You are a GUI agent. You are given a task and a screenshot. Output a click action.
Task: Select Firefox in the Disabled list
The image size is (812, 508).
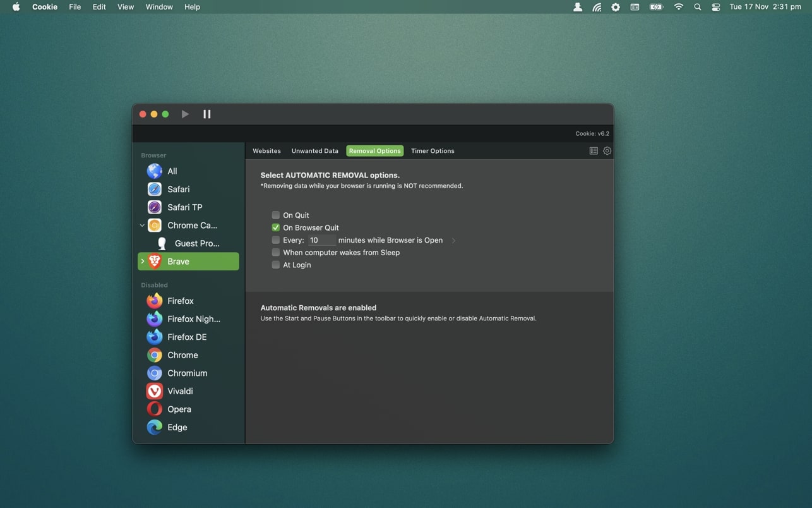(180, 301)
